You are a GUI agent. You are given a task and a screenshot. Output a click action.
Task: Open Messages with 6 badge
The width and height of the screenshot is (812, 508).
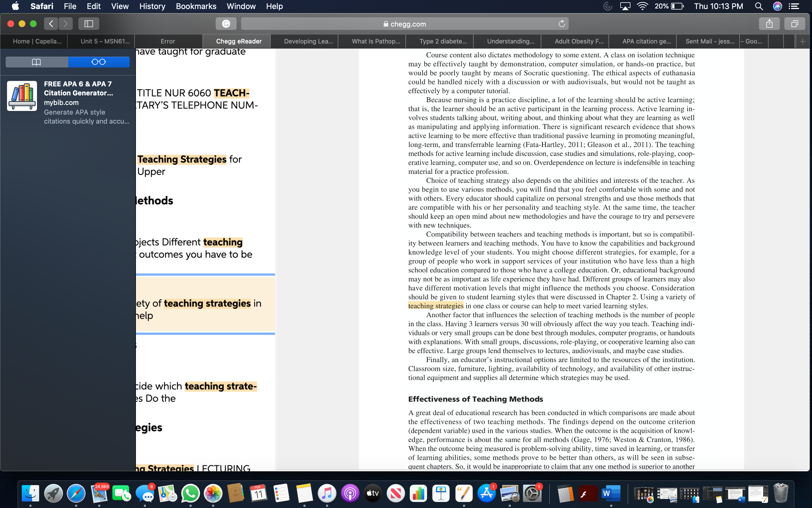coord(145,493)
